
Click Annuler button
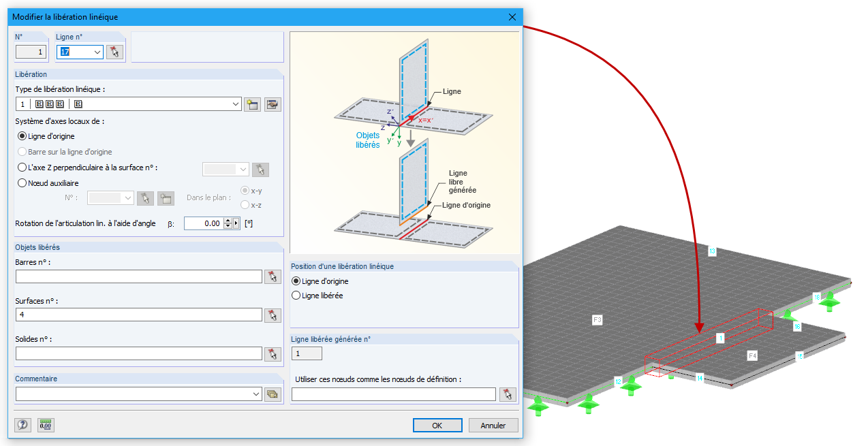[493, 425]
